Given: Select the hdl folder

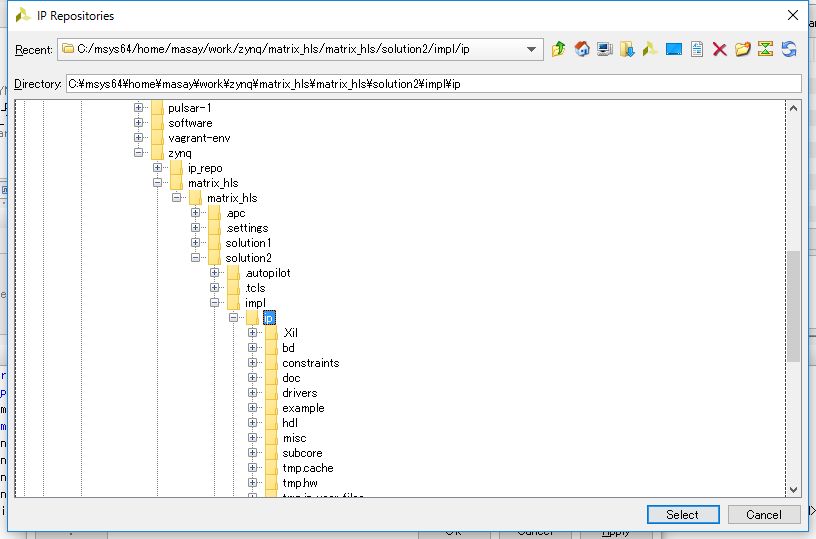Looking at the screenshot, I should (x=290, y=423).
